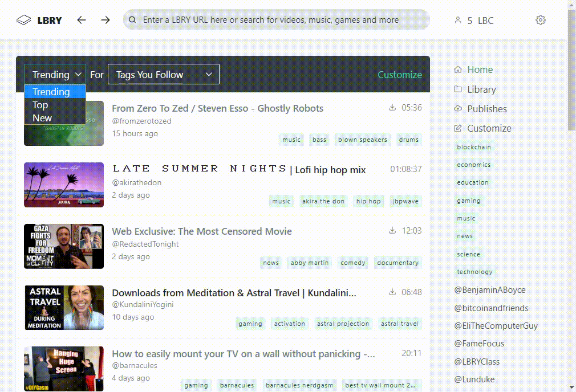Image resolution: width=576 pixels, height=392 pixels.
Task: Click the music tag in sidebar
Action: pos(466,218)
